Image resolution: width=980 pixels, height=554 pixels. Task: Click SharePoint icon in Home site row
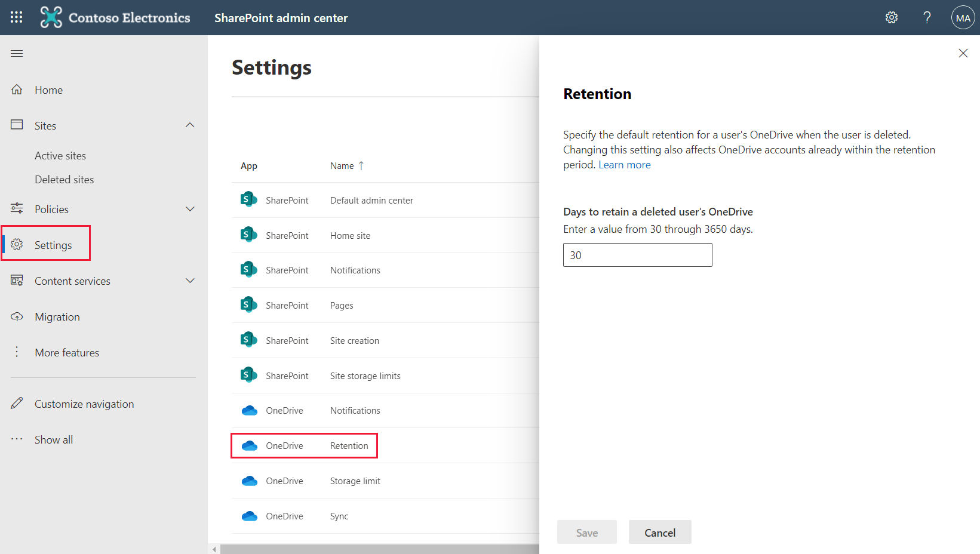(x=248, y=235)
